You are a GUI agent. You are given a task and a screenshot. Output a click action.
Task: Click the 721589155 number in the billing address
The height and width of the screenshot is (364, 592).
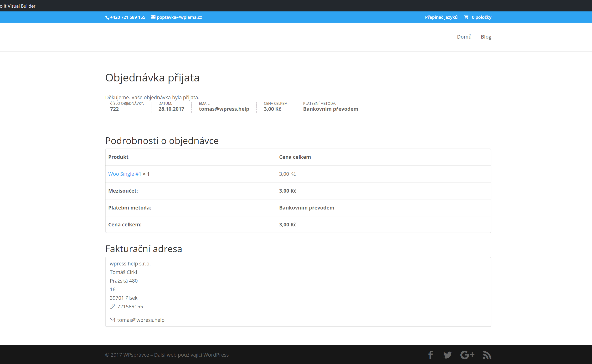130,306
